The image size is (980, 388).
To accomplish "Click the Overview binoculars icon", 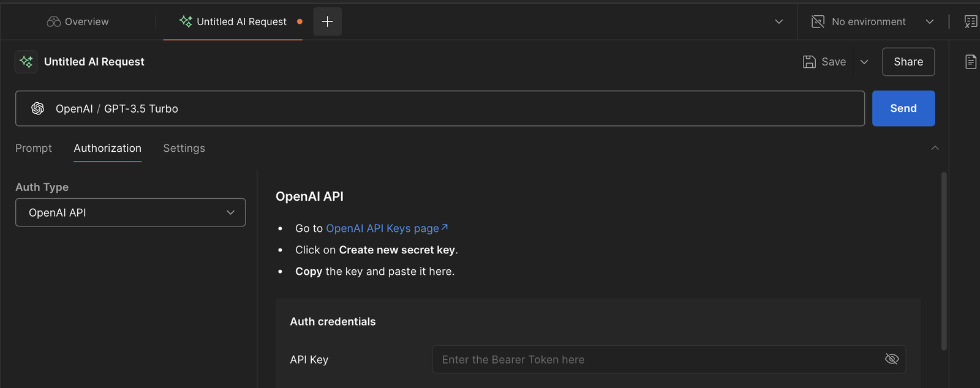I will 54,22.
